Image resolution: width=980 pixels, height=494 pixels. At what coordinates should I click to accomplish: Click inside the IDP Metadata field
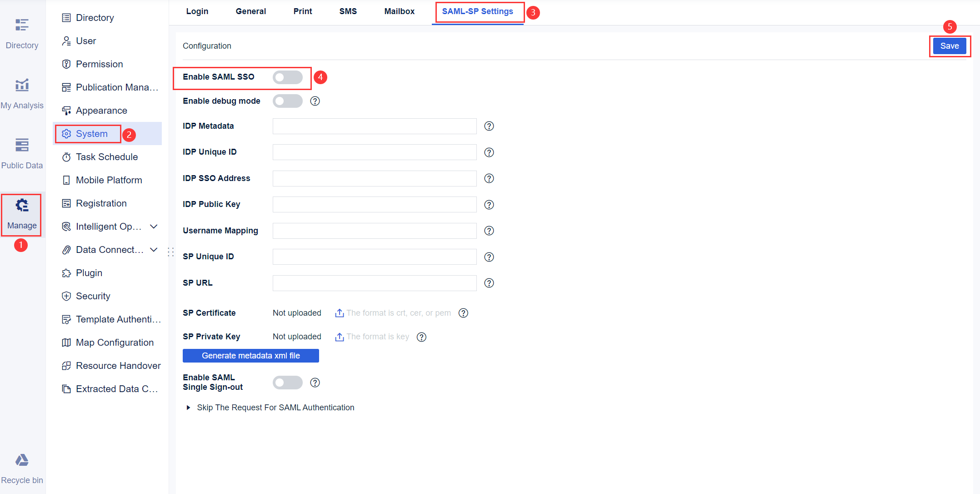[x=374, y=126]
